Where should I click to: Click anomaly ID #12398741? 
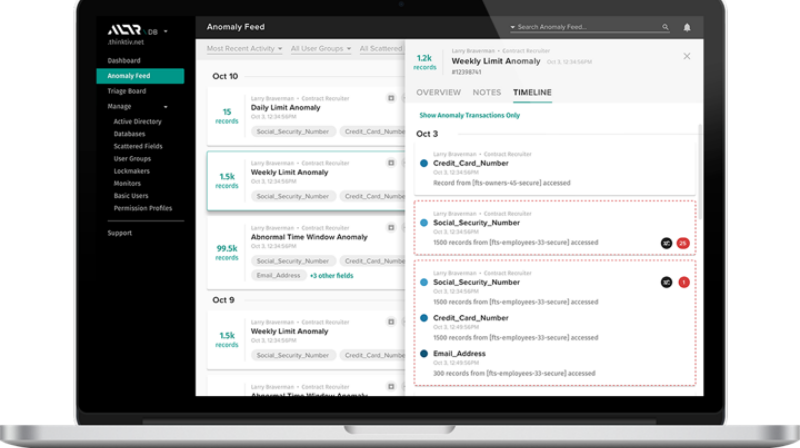click(x=466, y=72)
